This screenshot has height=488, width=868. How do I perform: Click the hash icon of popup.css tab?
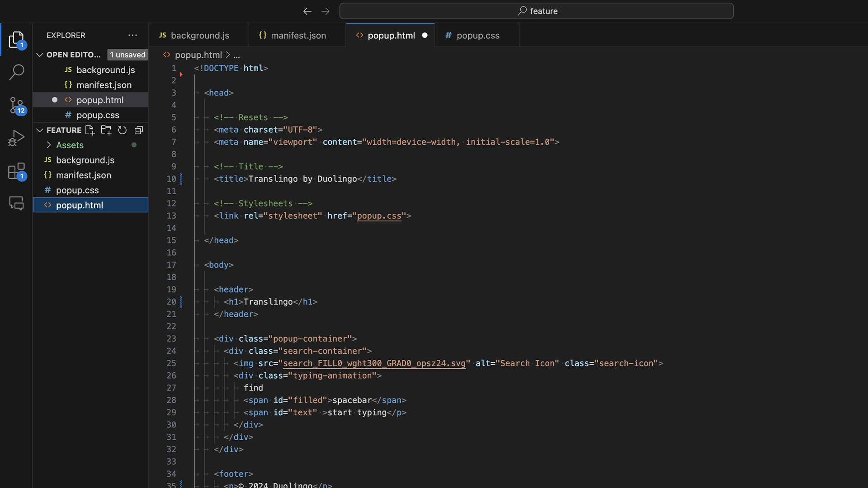[x=448, y=35]
